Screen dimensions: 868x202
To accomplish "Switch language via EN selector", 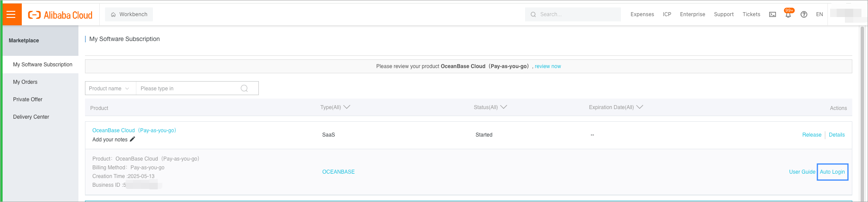I will point(819,14).
